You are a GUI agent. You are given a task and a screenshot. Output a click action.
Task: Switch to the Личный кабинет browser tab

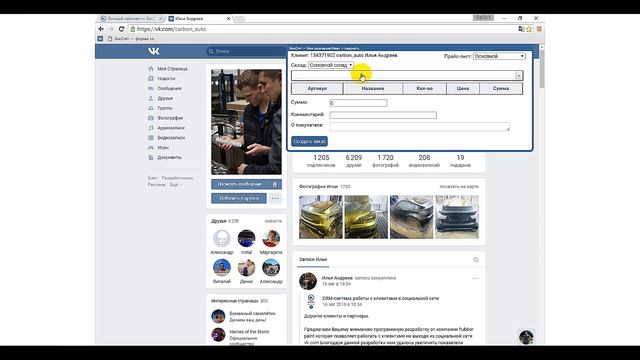point(131,18)
